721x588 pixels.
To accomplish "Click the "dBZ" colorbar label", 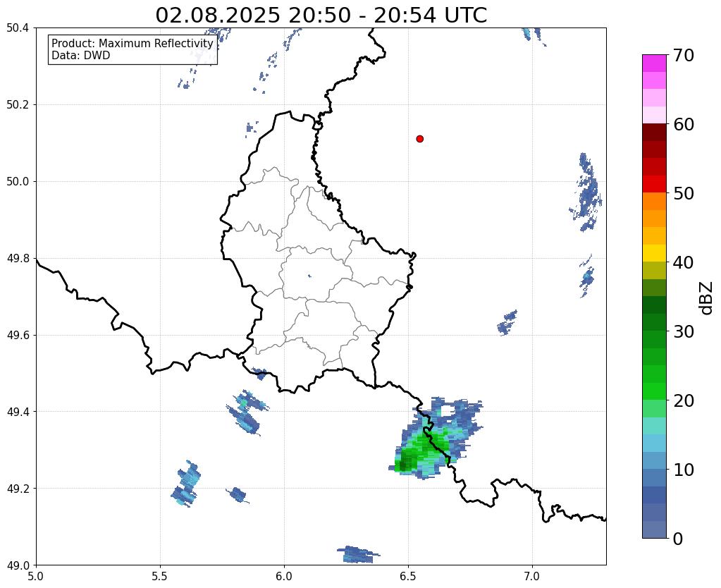I will (707, 298).
